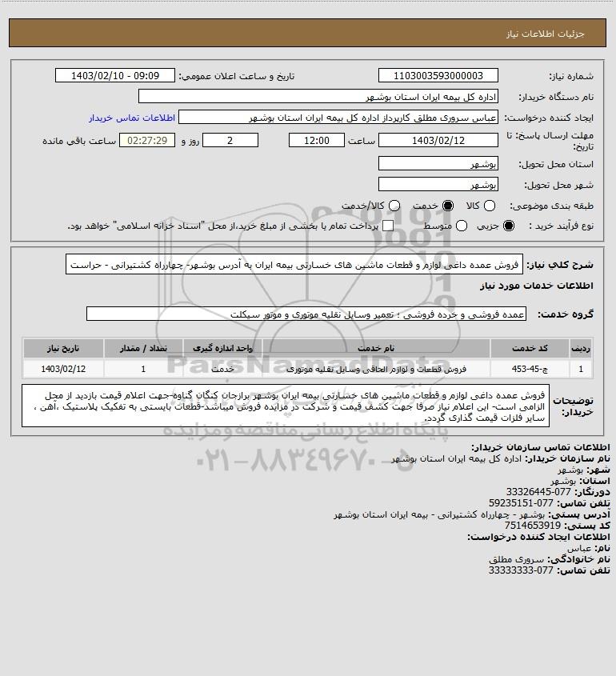Screen dimensions: 616x676
Task: Click the buyer notes text box
Action: pos(286,406)
